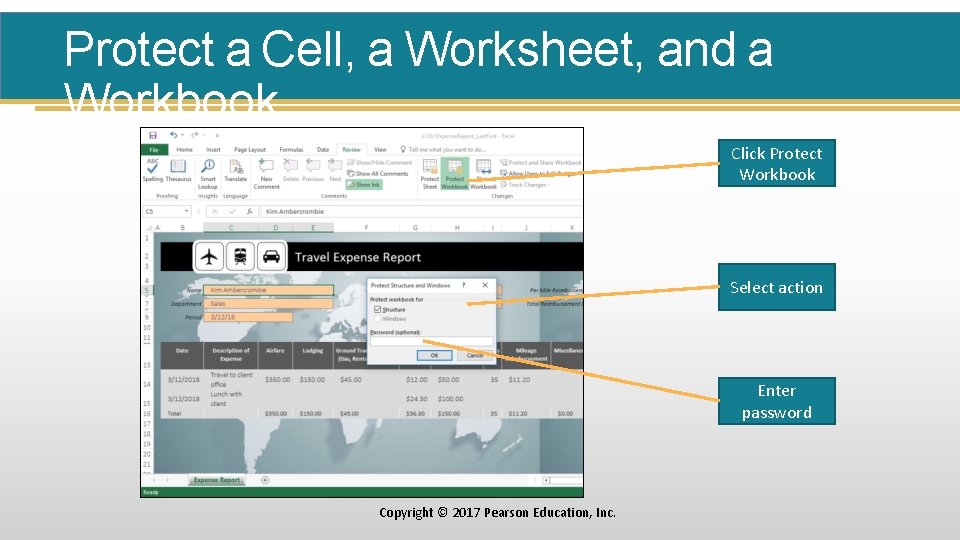Click Show All Comments
The width and height of the screenshot is (960, 540).
378,174
